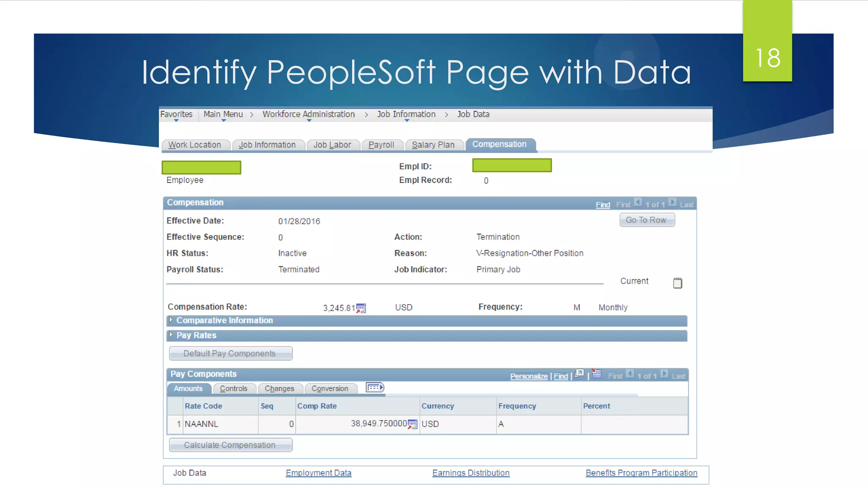The image size is (868, 488).
Task: Sort by the Currency column header
Action: click(x=438, y=406)
